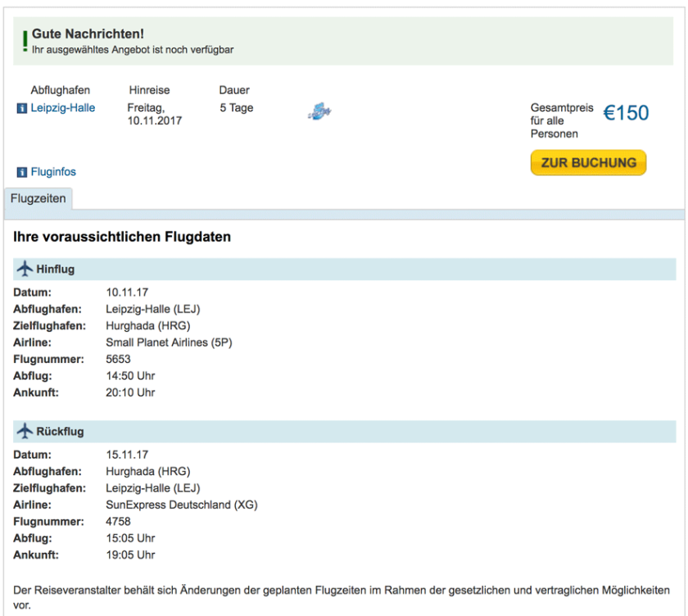The height and width of the screenshot is (616, 688).
Task: Click the SunExpress Deutschland (XG) text
Action: [x=181, y=505]
